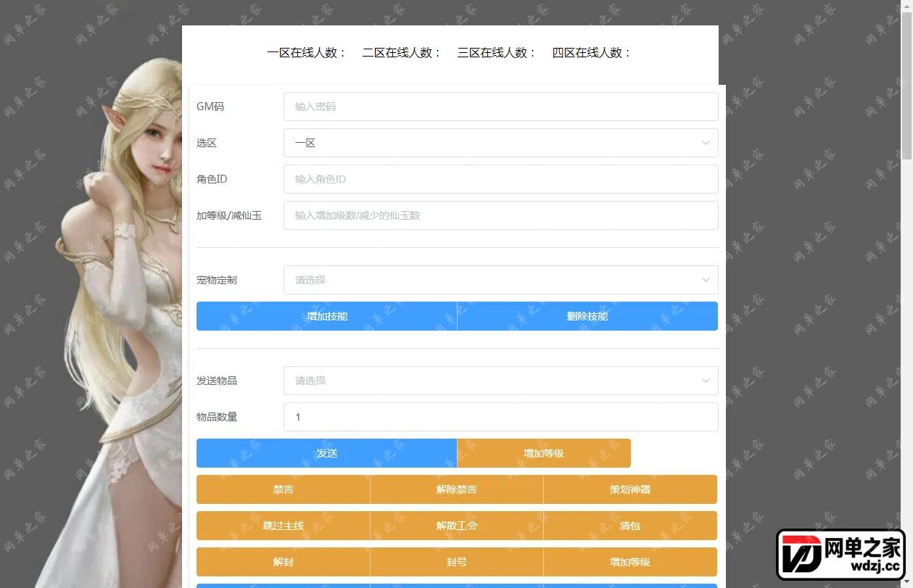Click the 增加等级 button beside 发送
Image resolution: width=913 pixels, height=588 pixels.
click(544, 453)
